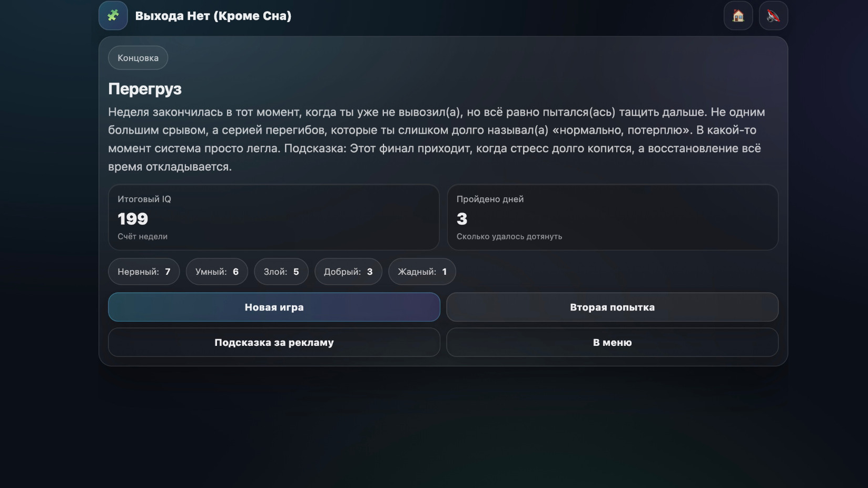Return to menu via В меню button
Viewport: 868px width, 488px height.
point(612,342)
